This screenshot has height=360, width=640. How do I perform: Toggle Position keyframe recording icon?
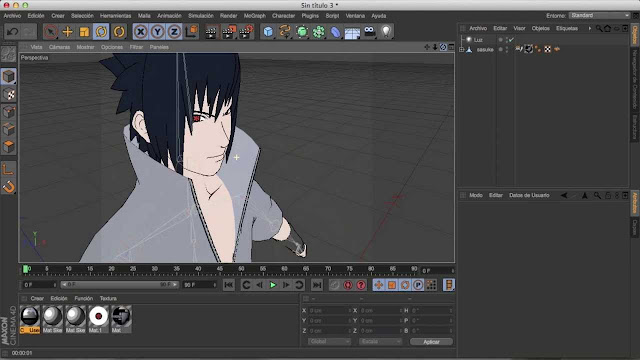coord(379,285)
